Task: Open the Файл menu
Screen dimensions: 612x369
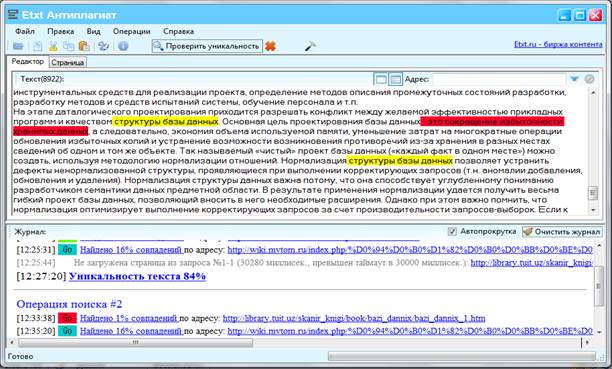Action: 25,31
